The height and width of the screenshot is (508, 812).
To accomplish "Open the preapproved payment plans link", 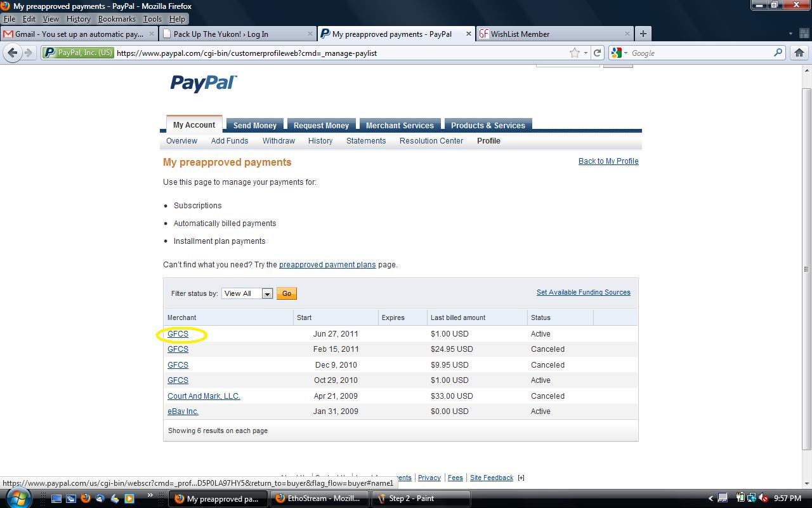I will (x=327, y=265).
